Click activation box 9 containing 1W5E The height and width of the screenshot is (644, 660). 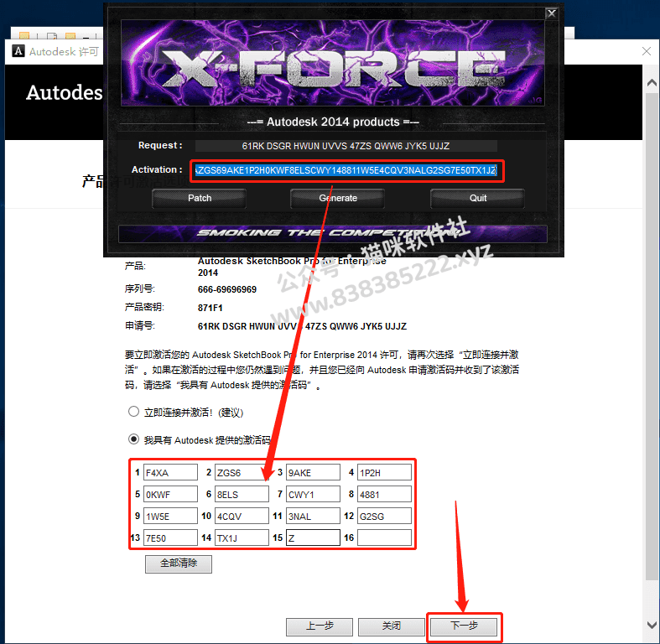pos(170,516)
